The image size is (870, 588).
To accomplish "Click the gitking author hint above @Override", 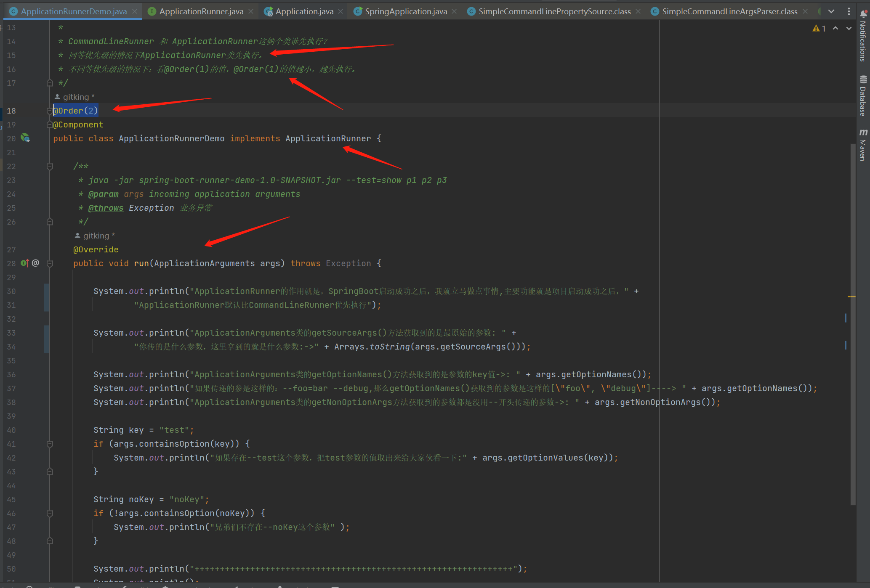I will tap(95, 236).
